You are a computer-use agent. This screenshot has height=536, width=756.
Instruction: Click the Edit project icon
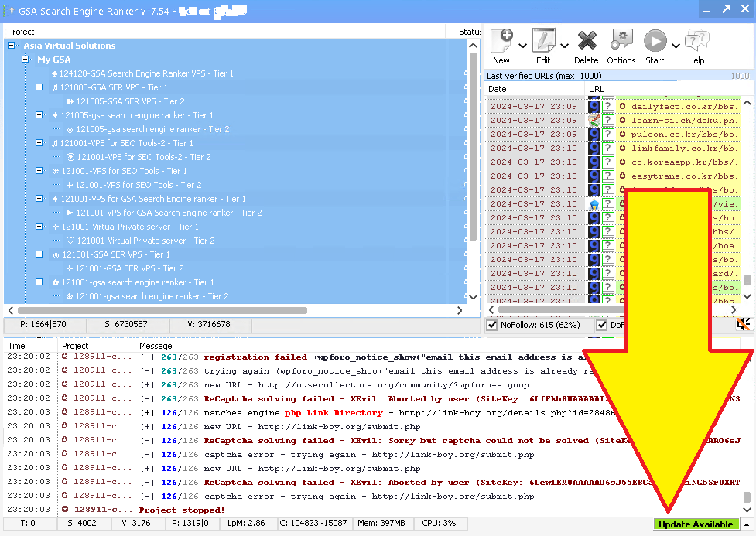pyautogui.click(x=543, y=40)
